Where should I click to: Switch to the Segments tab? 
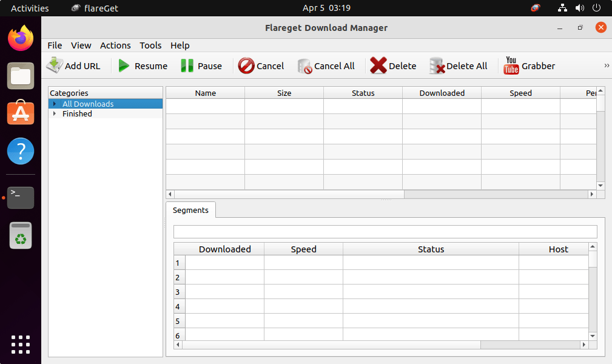click(x=190, y=210)
